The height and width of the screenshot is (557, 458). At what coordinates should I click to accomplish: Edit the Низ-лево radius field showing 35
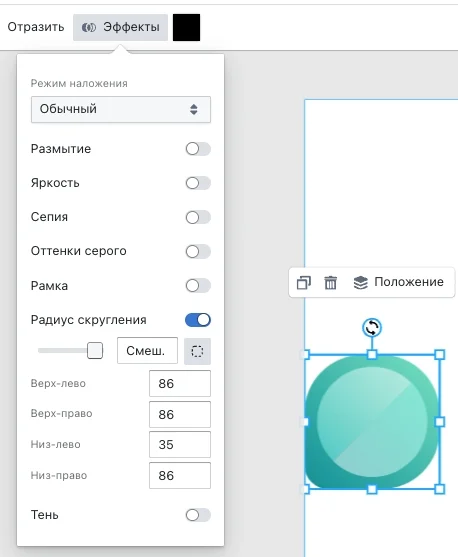click(180, 444)
